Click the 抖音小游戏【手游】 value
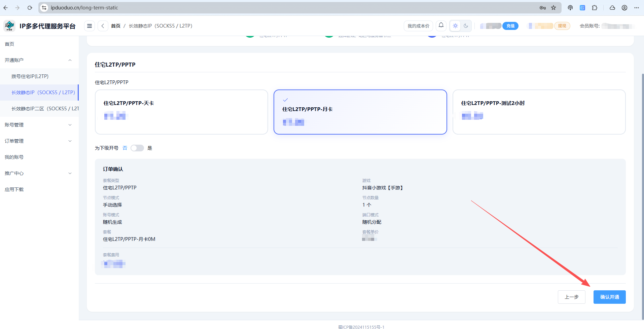The image size is (644, 329). (x=383, y=188)
